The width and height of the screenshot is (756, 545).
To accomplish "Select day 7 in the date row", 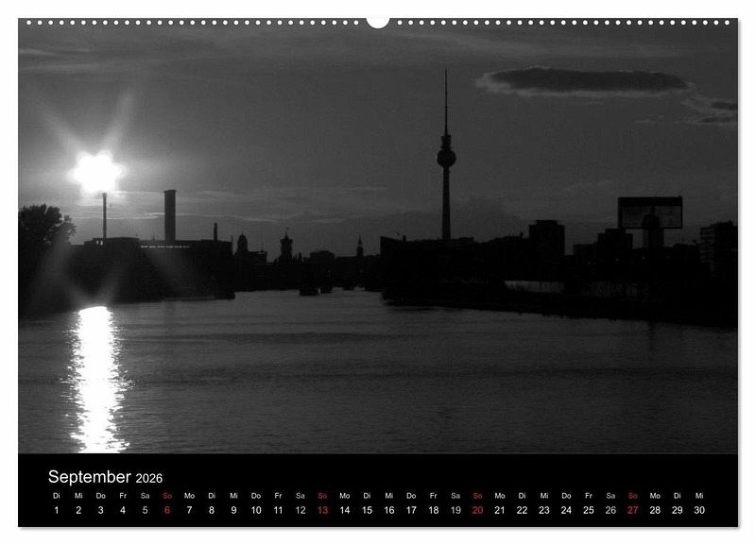I will point(190,510).
